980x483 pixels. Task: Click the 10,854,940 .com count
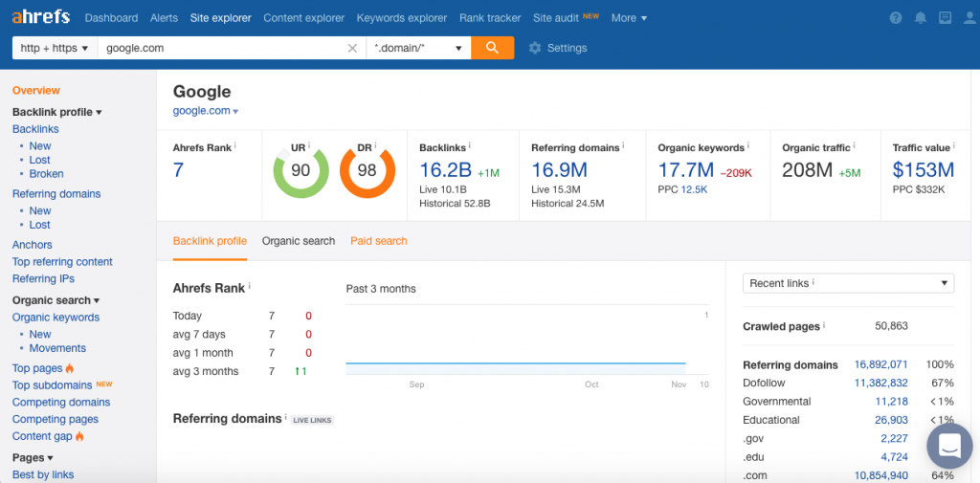pyautogui.click(x=881, y=475)
